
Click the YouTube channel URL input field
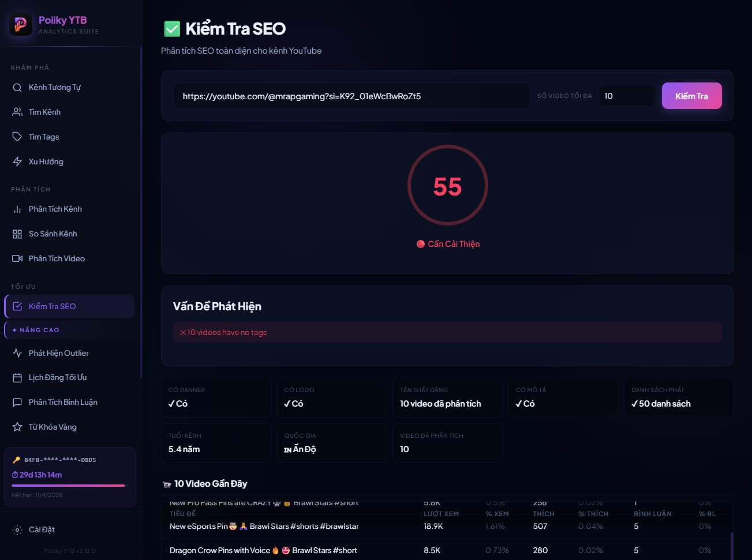click(351, 96)
